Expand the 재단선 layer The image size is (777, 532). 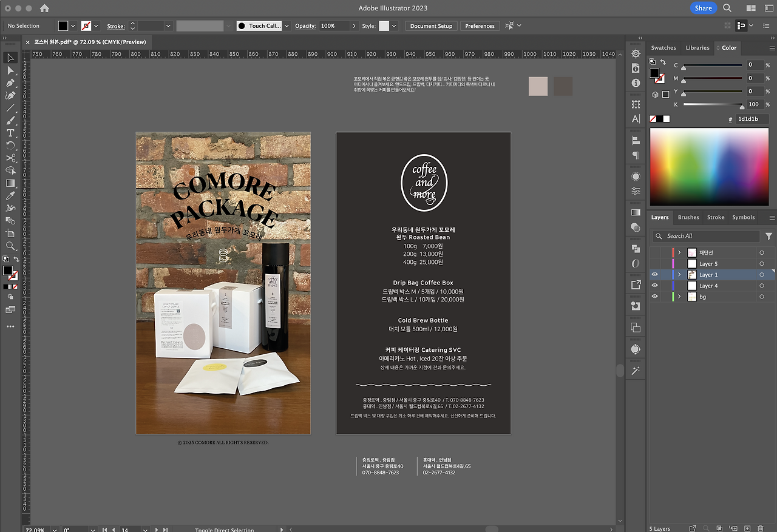679,252
